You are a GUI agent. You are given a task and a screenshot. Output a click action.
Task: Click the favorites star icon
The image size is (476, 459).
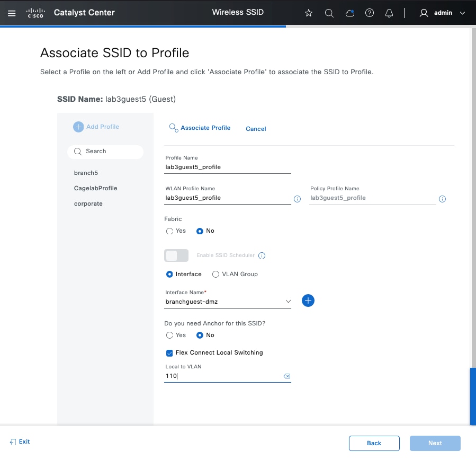[309, 13]
